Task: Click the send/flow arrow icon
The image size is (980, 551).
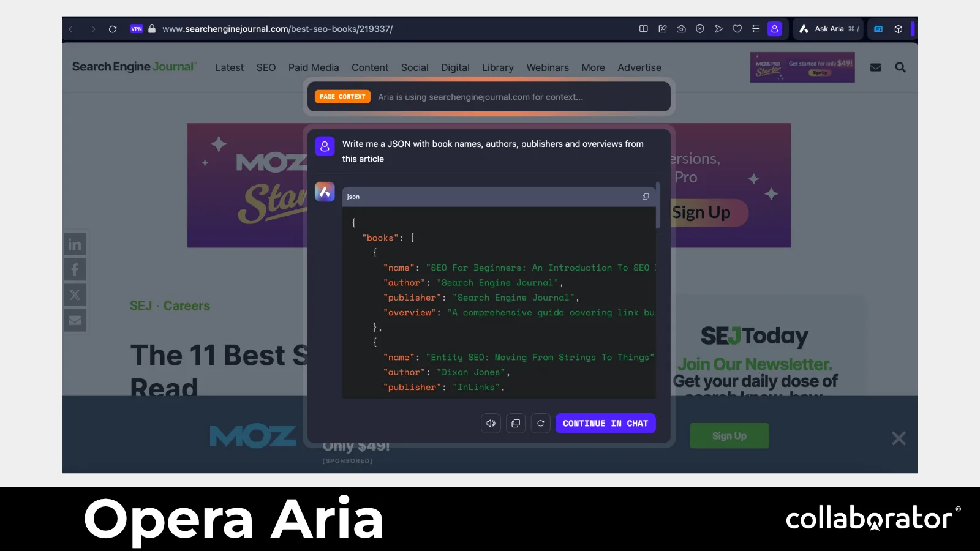Action: 719,29
